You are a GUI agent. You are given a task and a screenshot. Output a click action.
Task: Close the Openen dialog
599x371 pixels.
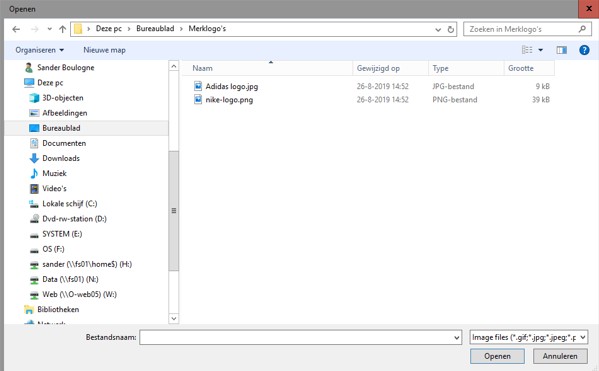[588, 8]
